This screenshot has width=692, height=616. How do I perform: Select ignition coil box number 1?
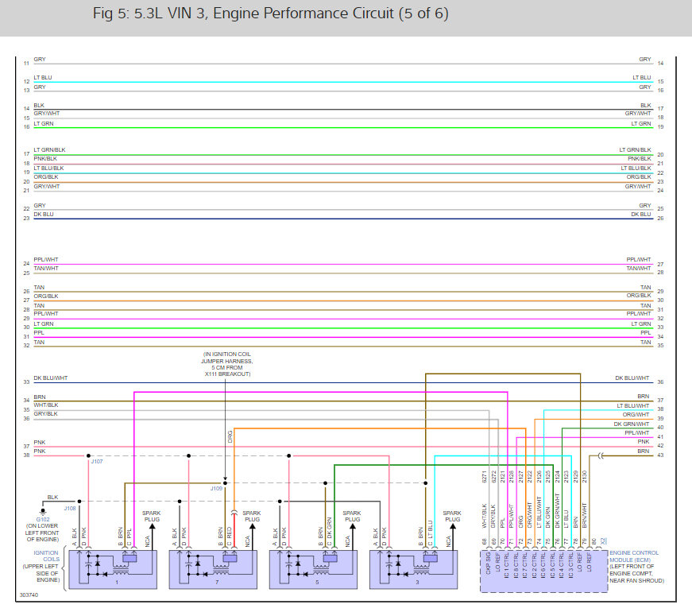coord(113,570)
